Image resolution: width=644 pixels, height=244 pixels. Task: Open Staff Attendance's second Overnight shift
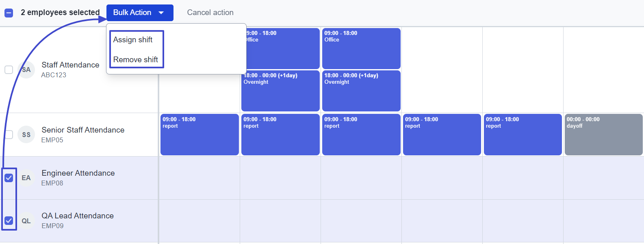pyautogui.click(x=361, y=91)
